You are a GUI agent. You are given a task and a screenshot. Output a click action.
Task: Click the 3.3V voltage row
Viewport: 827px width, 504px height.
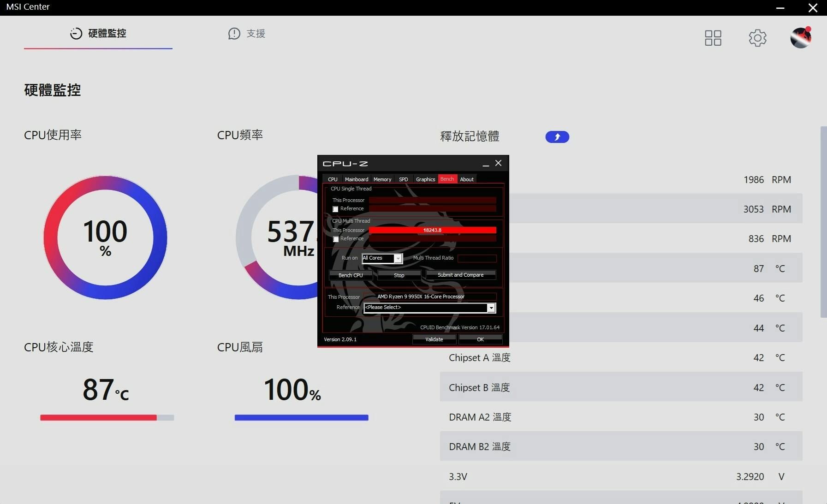(x=621, y=476)
